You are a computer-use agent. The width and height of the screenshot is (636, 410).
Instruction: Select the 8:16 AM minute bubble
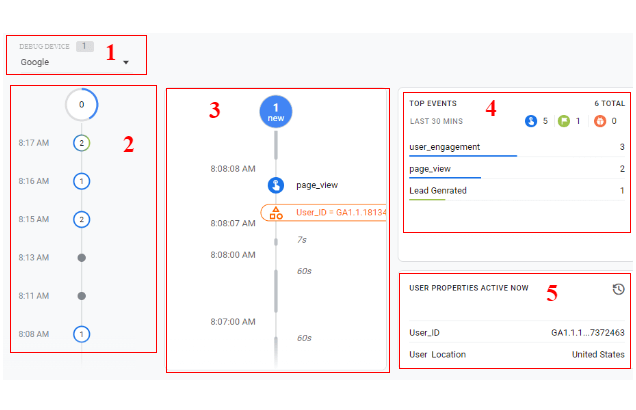82,181
